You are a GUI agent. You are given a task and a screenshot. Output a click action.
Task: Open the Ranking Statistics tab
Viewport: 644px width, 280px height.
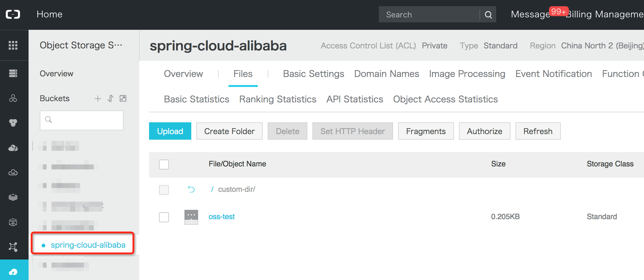pyautogui.click(x=278, y=99)
